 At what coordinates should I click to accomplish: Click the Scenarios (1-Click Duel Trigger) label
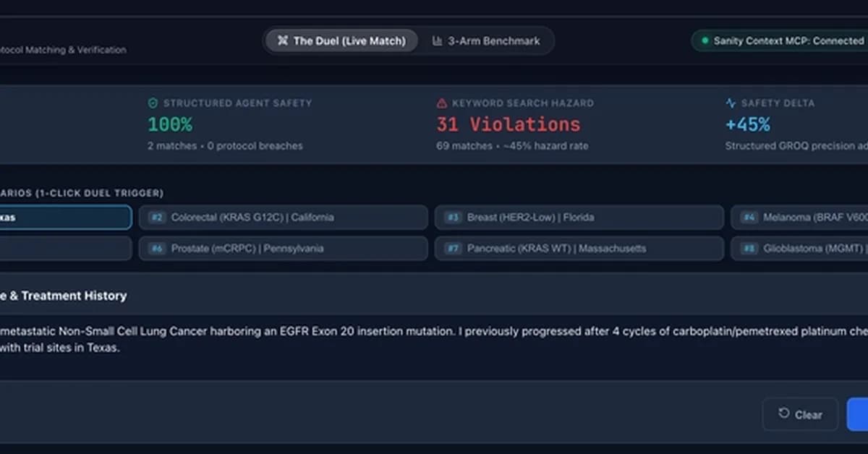tap(82, 193)
